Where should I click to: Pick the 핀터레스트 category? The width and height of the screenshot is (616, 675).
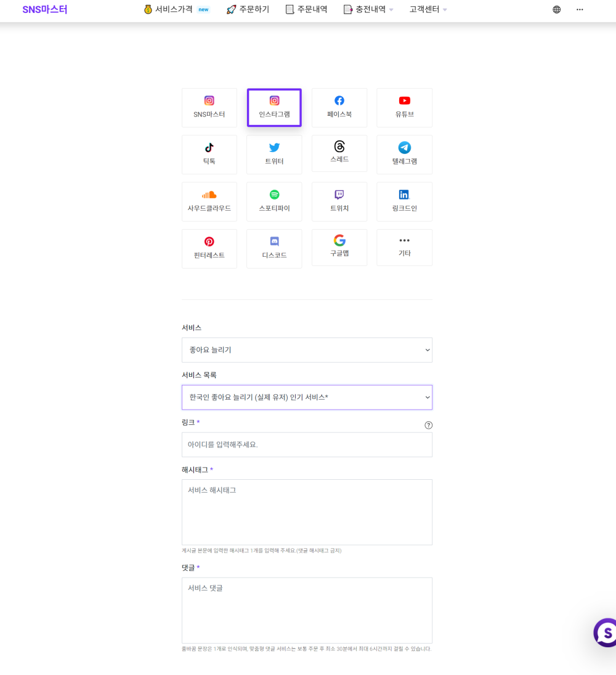pos(209,248)
